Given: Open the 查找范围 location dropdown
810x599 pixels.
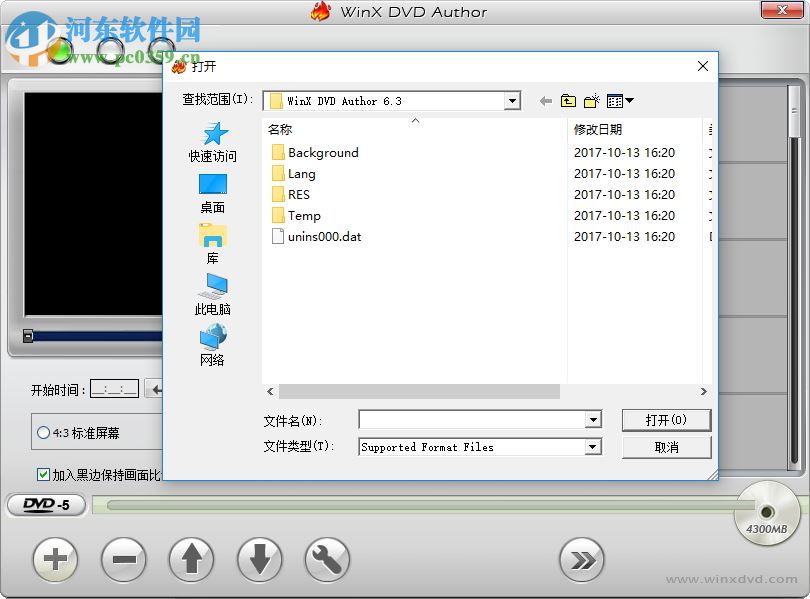Looking at the screenshot, I should click(x=512, y=100).
